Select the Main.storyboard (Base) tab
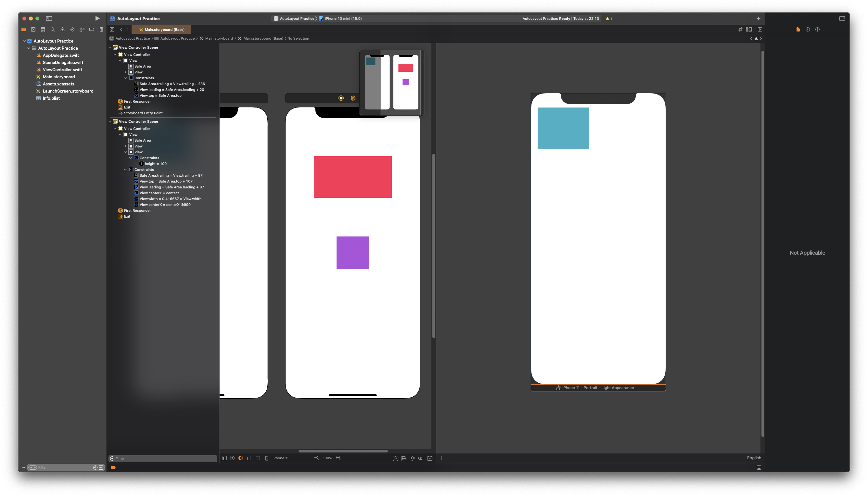The height and width of the screenshot is (496, 868). point(162,30)
